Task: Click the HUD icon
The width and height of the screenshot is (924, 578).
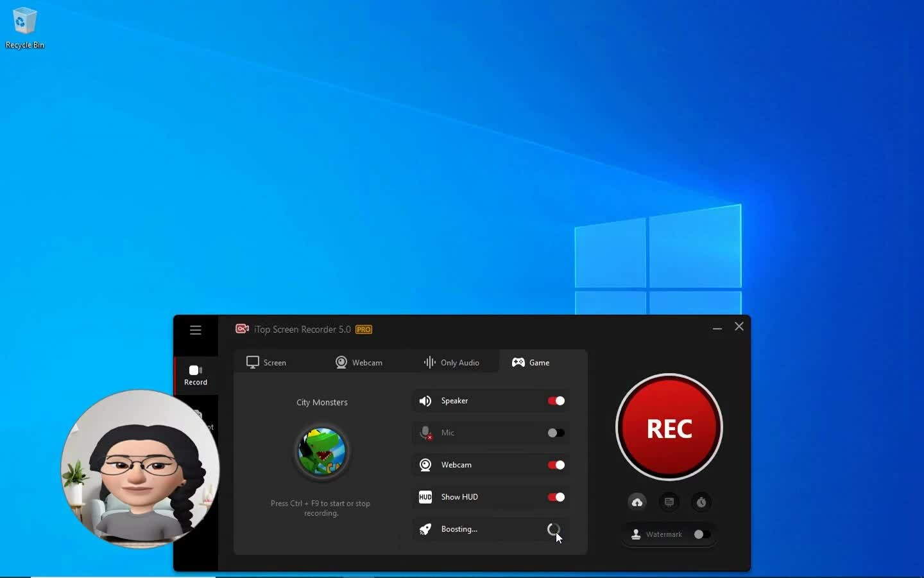Action: point(425,497)
